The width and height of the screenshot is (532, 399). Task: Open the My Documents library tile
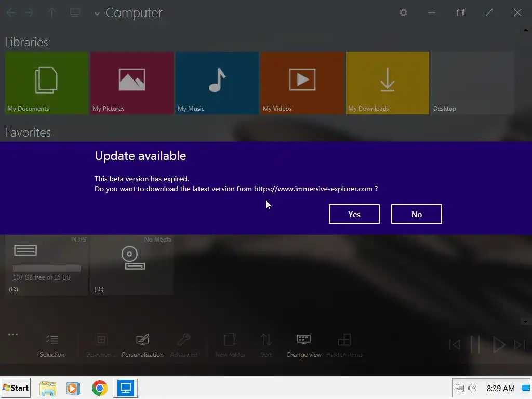[46, 83]
